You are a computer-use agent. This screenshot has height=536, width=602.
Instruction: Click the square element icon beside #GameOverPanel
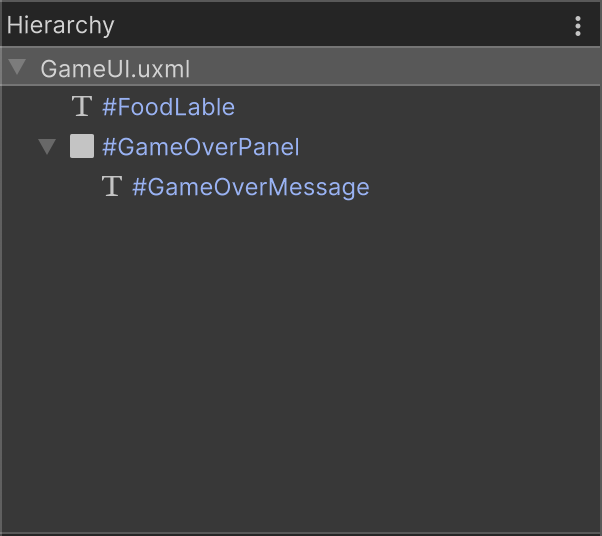coord(82,147)
